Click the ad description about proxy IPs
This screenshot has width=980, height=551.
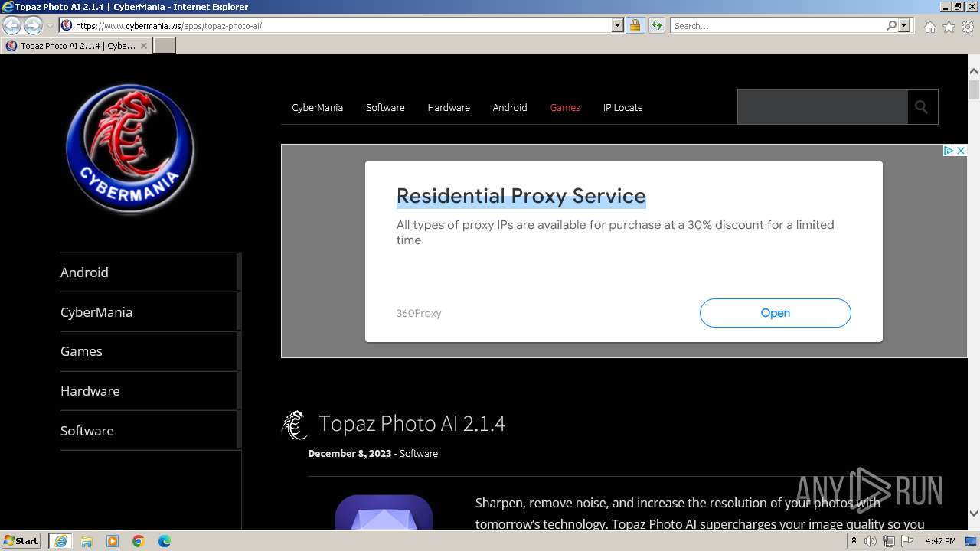click(x=615, y=232)
